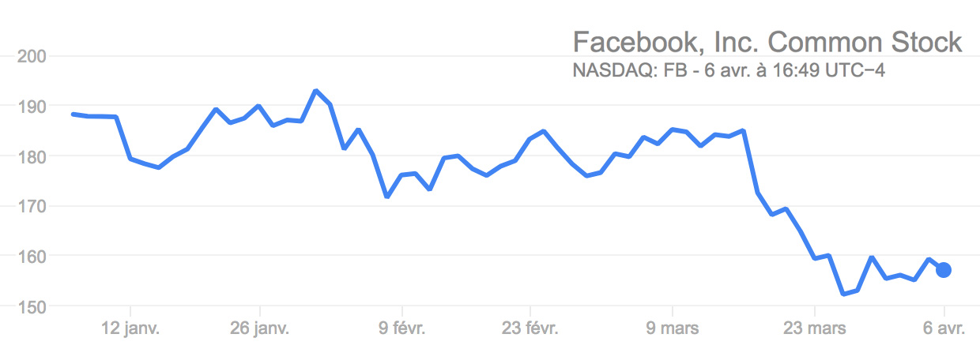This screenshot has height=349, width=980.
Task: Select the 26 janv. date label
Action: click(260, 327)
